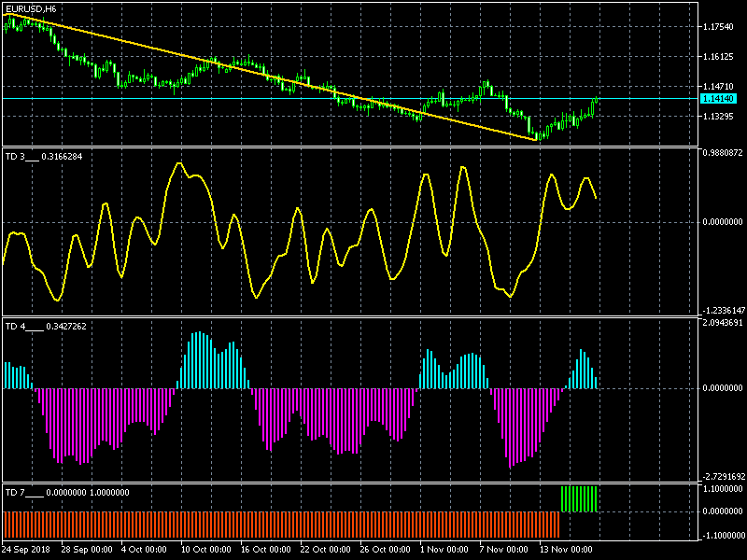Viewport: 747px width, 560px height.
Task: Click the 1 Nov 00:00 date label
Action: (x=444, y=549)
